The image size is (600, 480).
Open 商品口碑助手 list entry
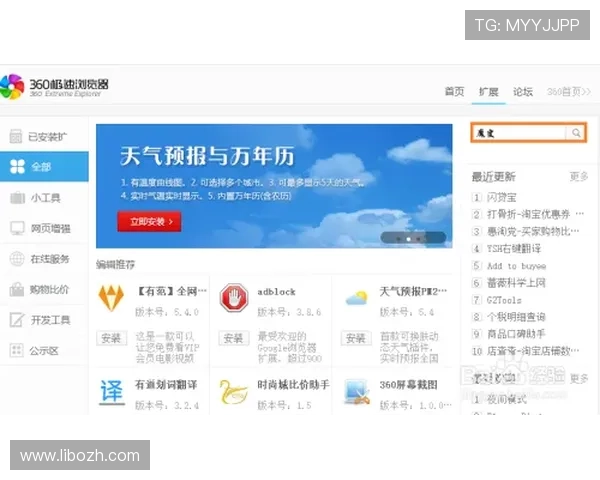pos(516,334)
